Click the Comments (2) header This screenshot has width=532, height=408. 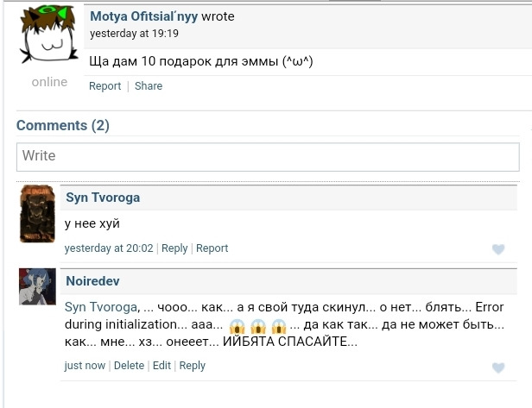click(63, 126)
